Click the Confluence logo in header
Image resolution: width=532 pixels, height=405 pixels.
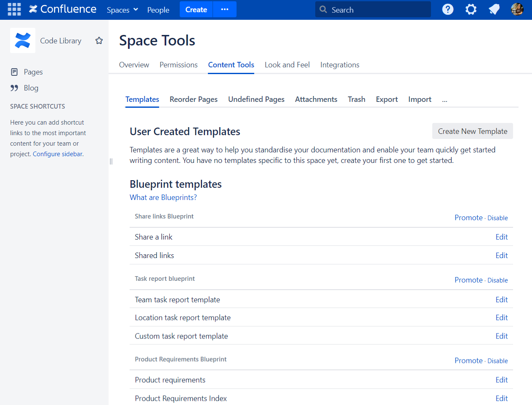pos(63,9)
